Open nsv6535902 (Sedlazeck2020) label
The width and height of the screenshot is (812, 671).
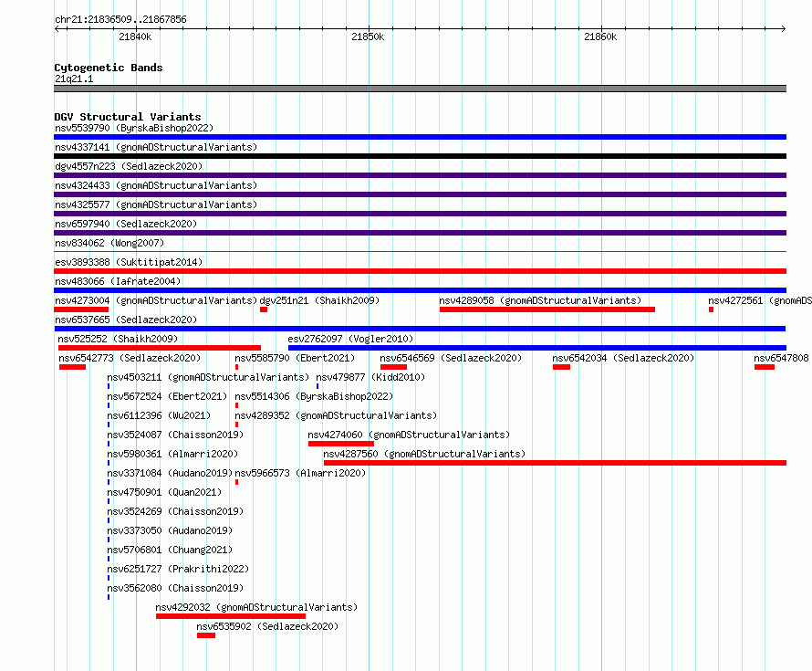267,626
